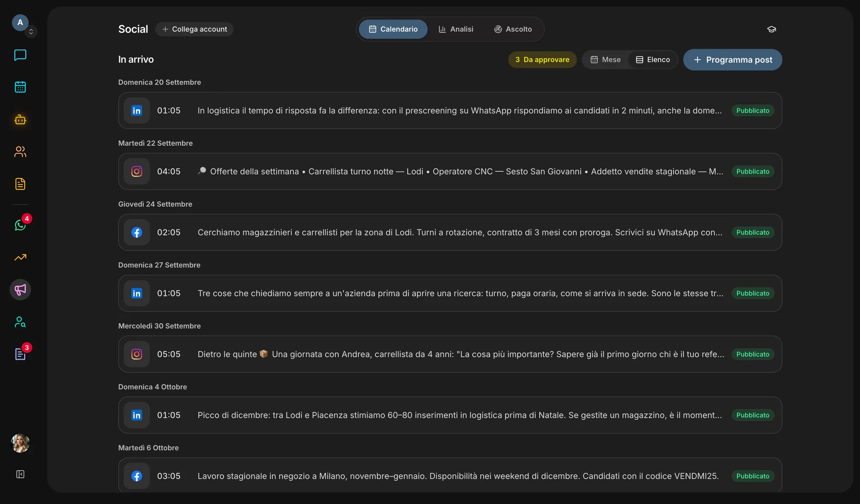Open receipt icon with 3 badge
Screen dimensions: 860x504
point(20,354)
